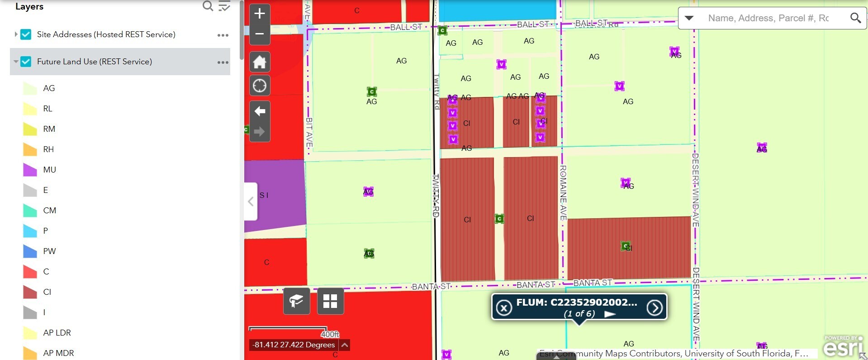Image resolution: width=868 pixels, height=360 pixels.
Task: Expand the Site Addresses layer
Action: point(16,34)
